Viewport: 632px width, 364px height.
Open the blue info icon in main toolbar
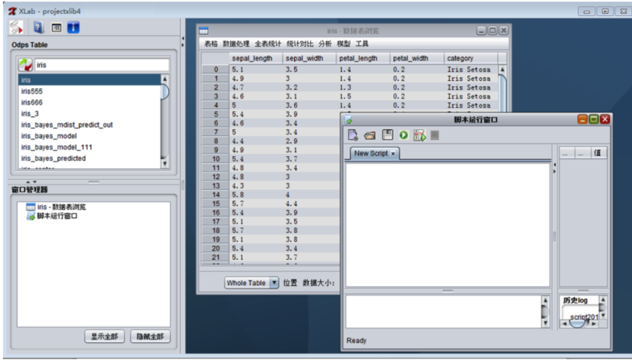73,28
